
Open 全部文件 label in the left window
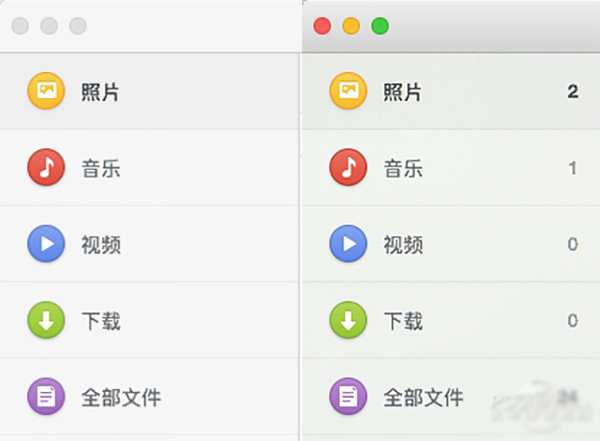point(121,397)
